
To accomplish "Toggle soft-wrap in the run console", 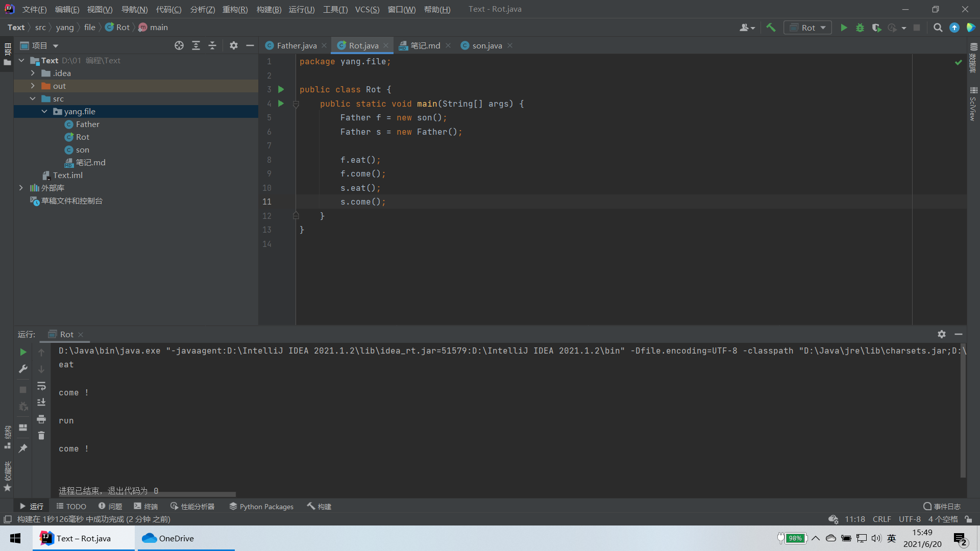I will point(41,386).
